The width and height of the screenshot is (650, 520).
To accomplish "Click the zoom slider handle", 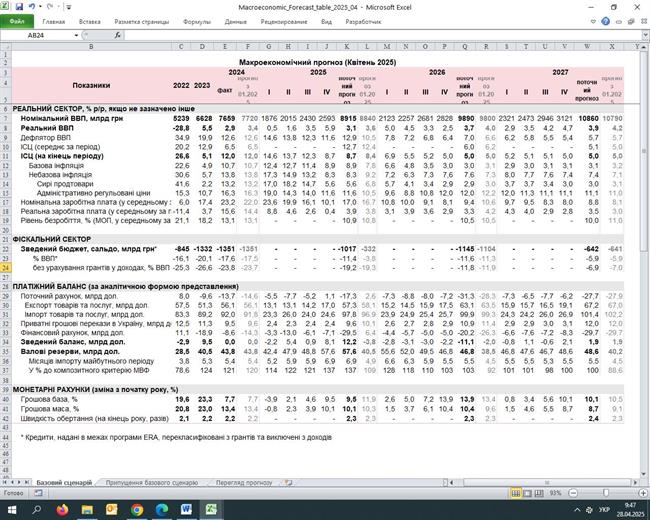I will pos(606,493).
